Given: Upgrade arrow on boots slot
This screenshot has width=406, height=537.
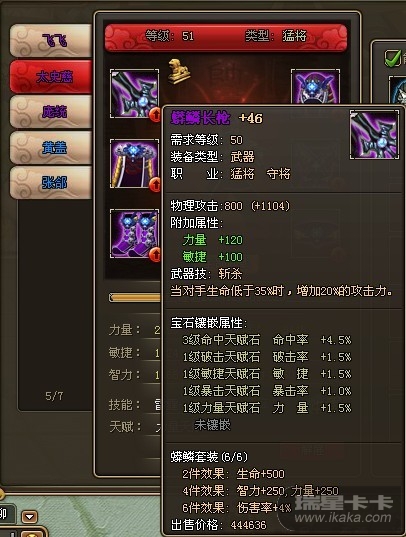Looking at the screenshot, I should [x=155, y=255].
